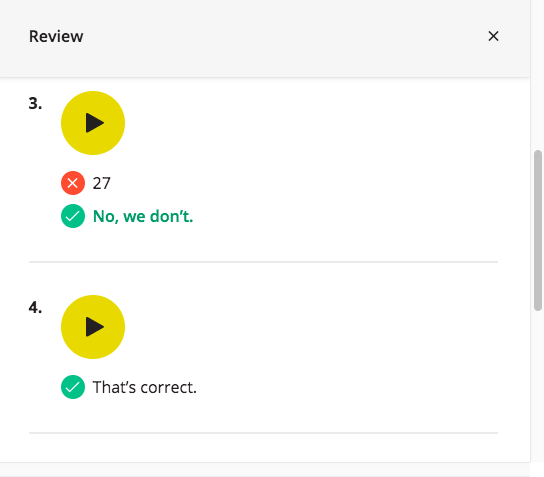Click the Review heading

point(56,36)
